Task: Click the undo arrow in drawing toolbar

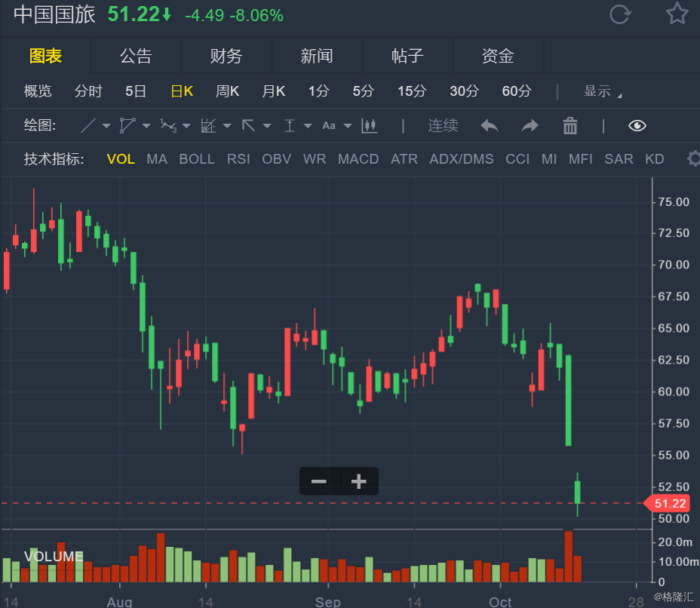Action: [490, 125]
